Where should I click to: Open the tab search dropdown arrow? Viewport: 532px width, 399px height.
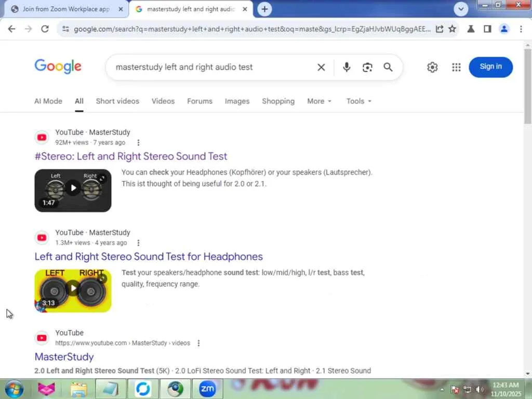[461, 9]
